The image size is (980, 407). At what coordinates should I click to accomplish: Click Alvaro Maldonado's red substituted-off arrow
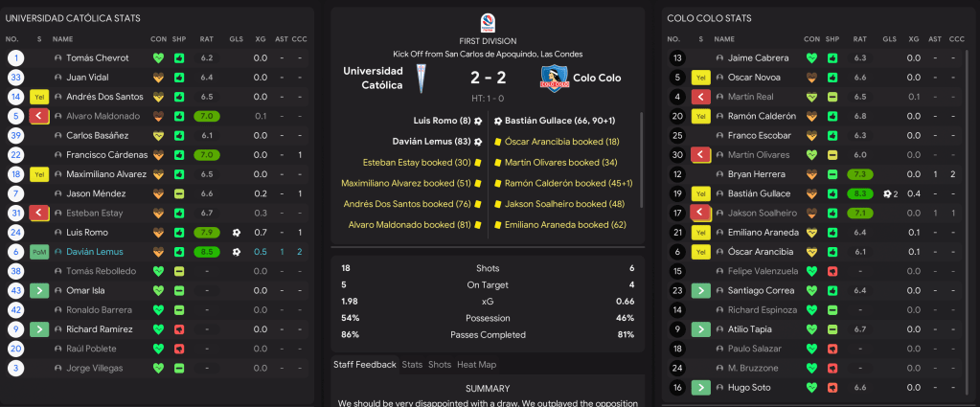click(40, 116)
